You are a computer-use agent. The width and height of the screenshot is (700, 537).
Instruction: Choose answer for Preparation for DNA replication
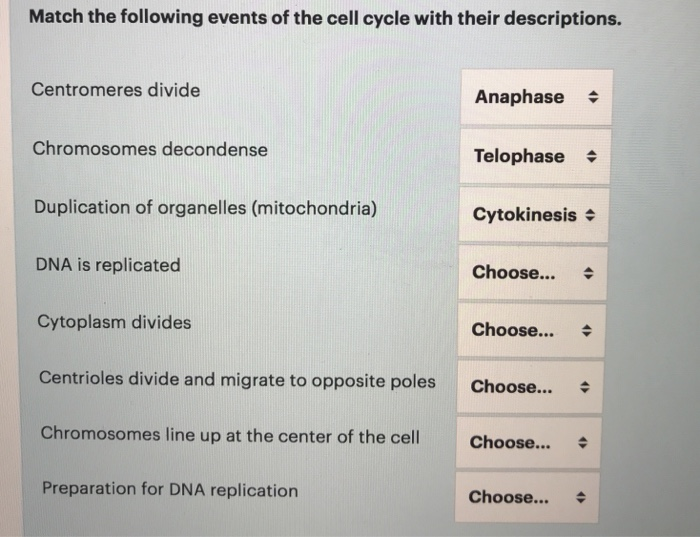pos(527,497)
